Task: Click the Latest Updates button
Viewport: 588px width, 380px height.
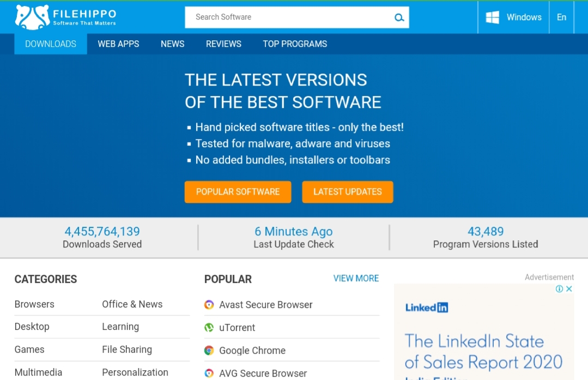Action: [x=348, y=192]
